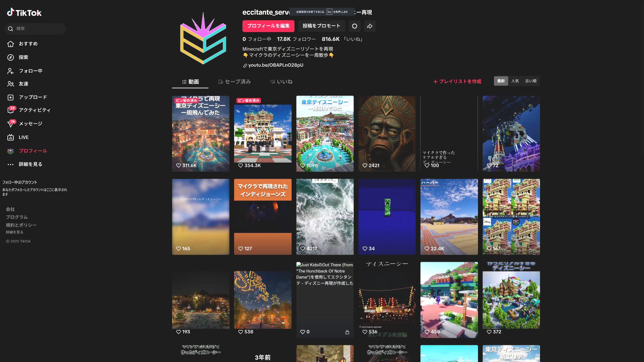Image resolution: width=644 pixels, height=362 pixels.
Task: Click the 詳細を見る three-dot icon
Action: pos(11,165)
